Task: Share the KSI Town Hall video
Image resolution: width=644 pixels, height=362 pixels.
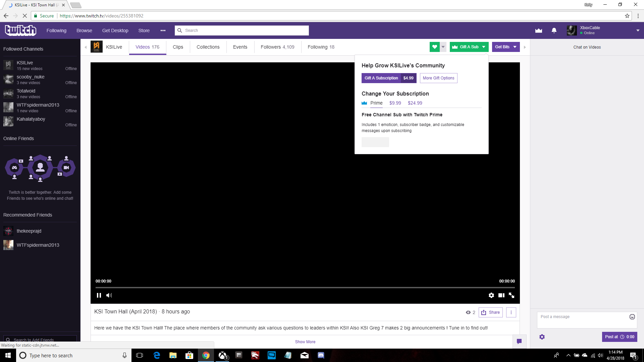Action: click(x=491, y=312)
